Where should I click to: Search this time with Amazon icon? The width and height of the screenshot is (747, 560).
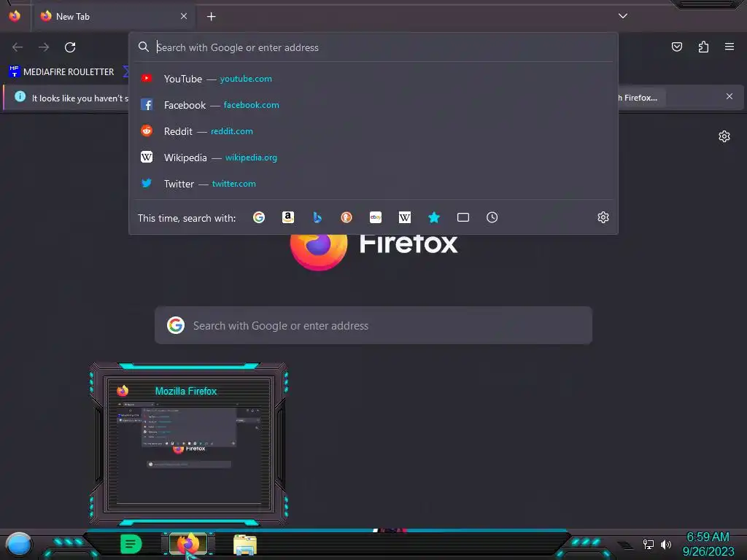pyautogui.click(x=287, y=217)
